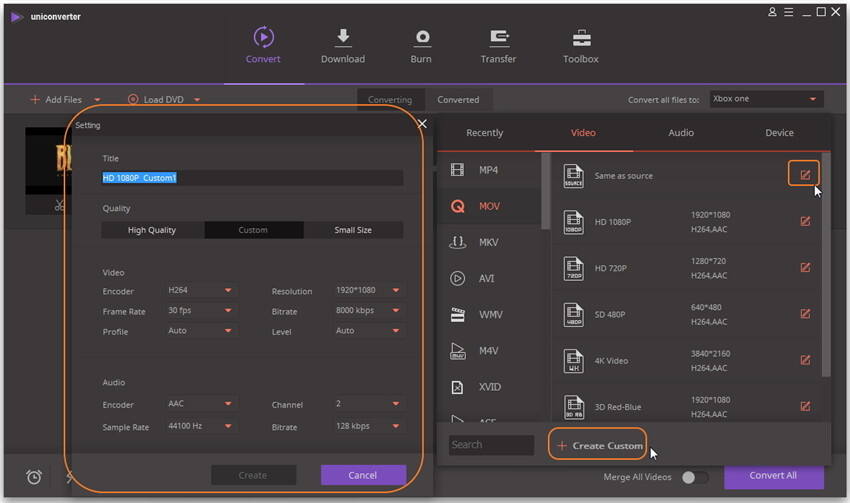
Task: Switch to the Device tab
Action: click(780, 133)
